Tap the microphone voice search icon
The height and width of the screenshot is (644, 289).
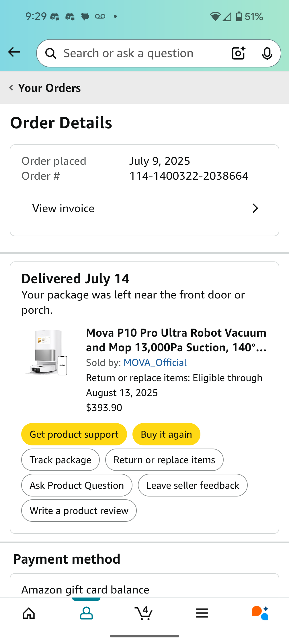click(267, 53)
